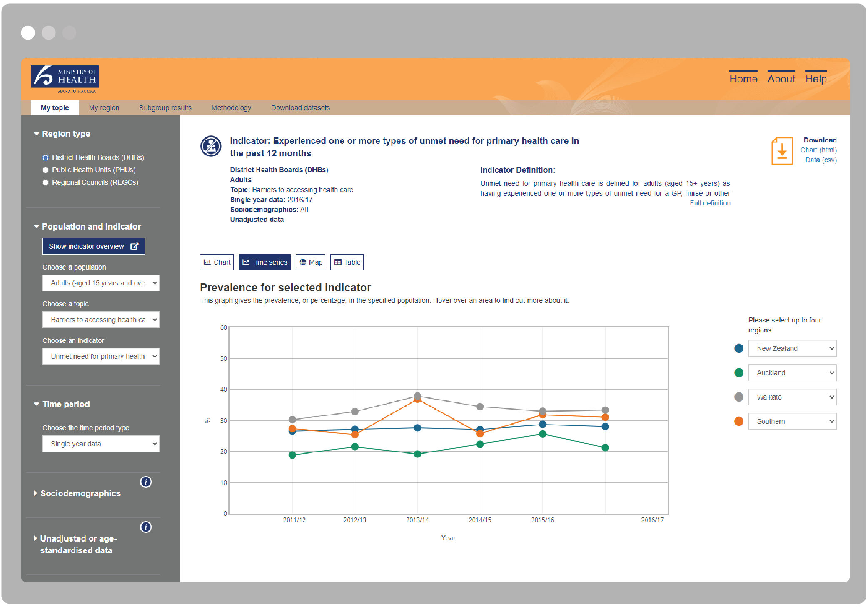Switch to the bar Chart view
868x607 pixels.
point(217,262)
